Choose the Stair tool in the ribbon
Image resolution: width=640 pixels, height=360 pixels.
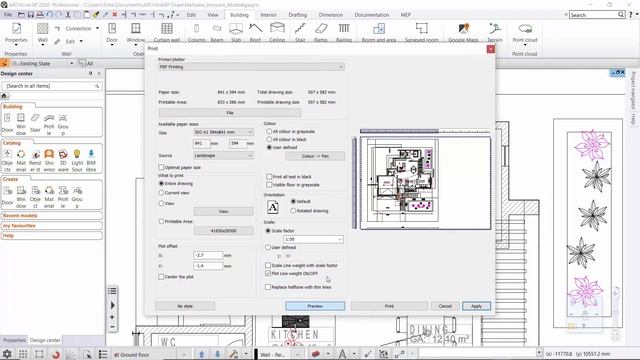click(300, 32)
